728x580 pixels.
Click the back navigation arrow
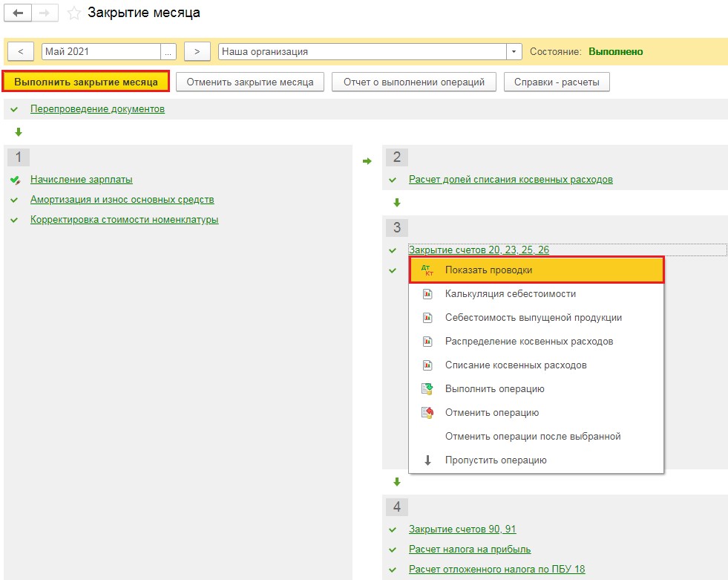point(19,13)
